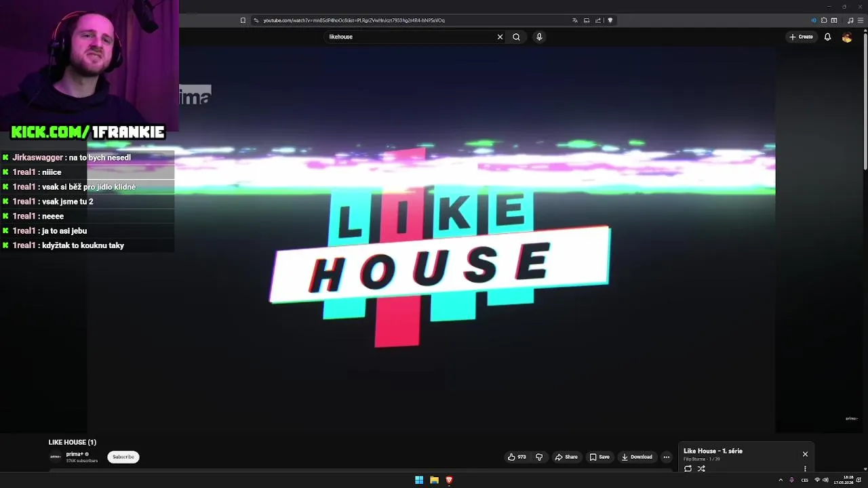This screenshot has width=868, height=488.
Task: Start voice search with the microphone icon
Action: click(x=539, y=37)
